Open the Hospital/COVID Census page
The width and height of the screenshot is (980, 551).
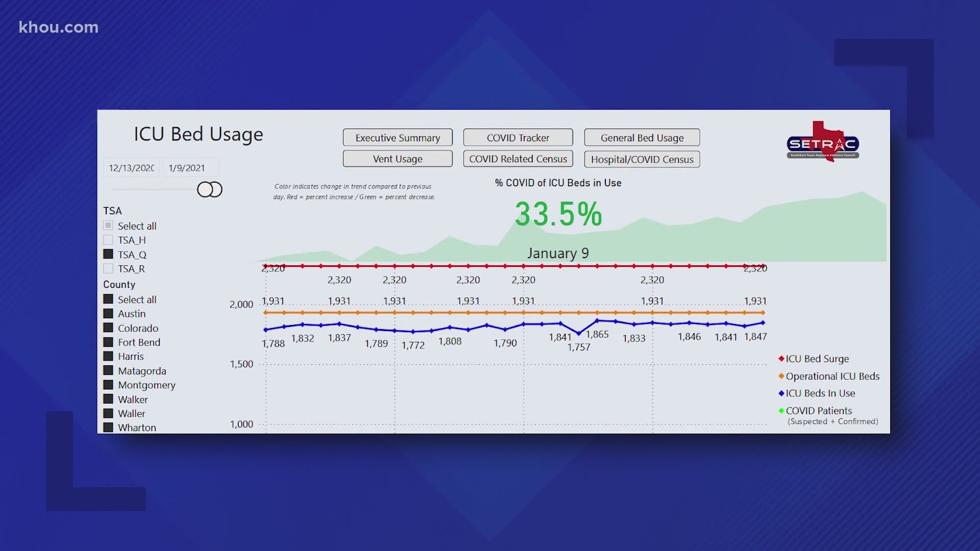tap(642, 159)
